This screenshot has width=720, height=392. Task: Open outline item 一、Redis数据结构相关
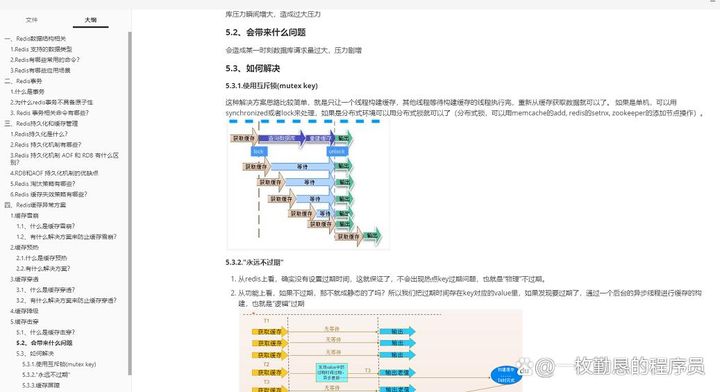[x=35, y=39]
